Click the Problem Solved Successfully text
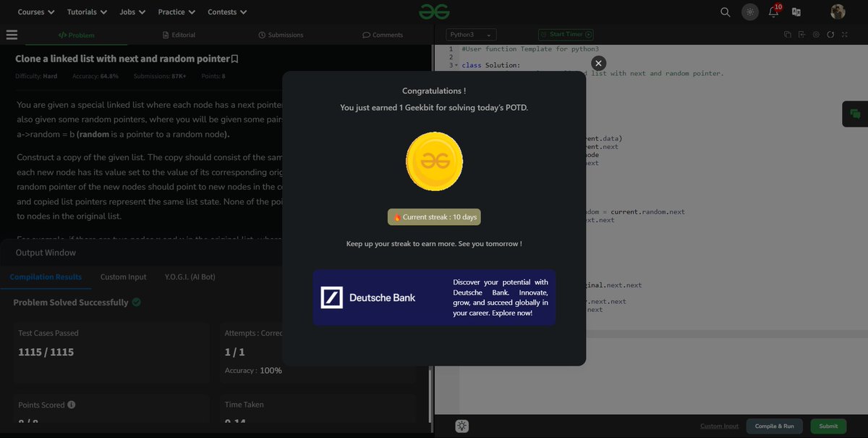 click(71, 303)
